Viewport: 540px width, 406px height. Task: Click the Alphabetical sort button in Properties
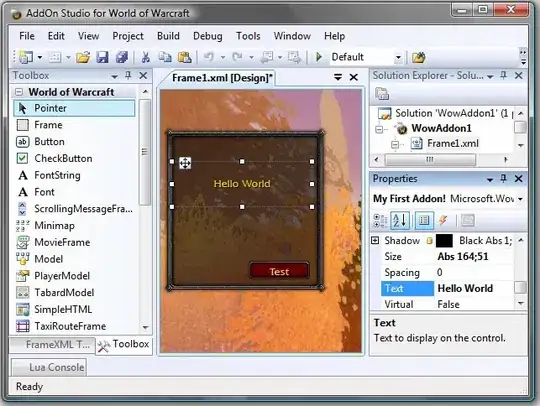coord(400,220)
